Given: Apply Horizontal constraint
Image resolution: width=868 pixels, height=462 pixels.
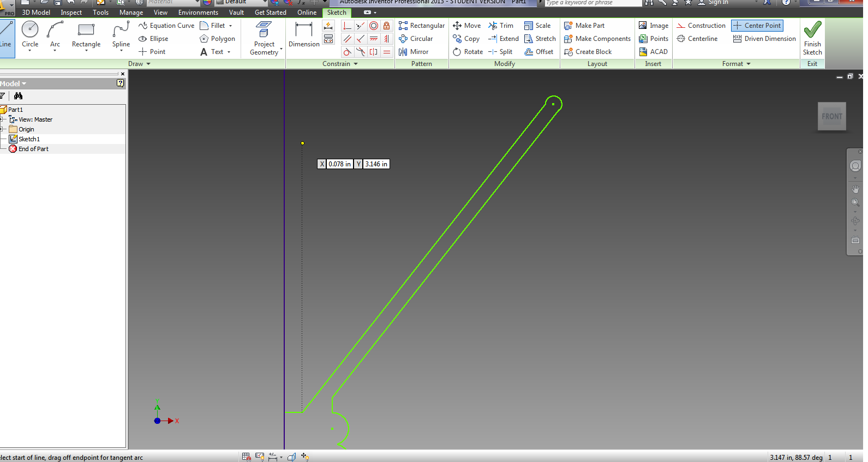Looking at the screenshot, I should [x=374, y=39].
